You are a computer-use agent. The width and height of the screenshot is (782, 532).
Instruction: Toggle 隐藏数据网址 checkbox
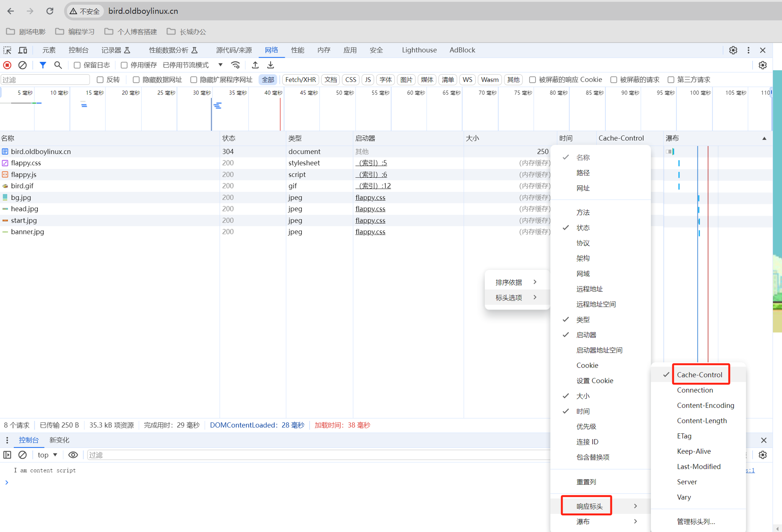136,79
